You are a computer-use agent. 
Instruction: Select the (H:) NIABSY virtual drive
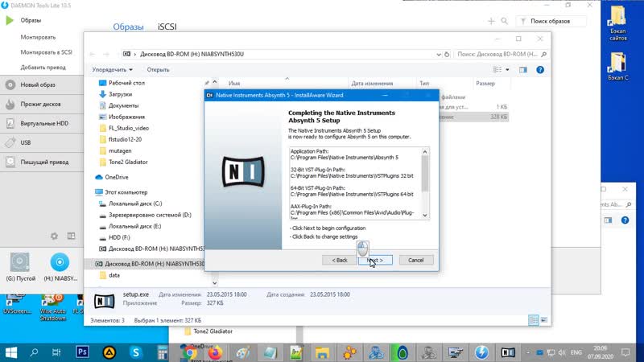pyautogui.click(x=60, y=267)
